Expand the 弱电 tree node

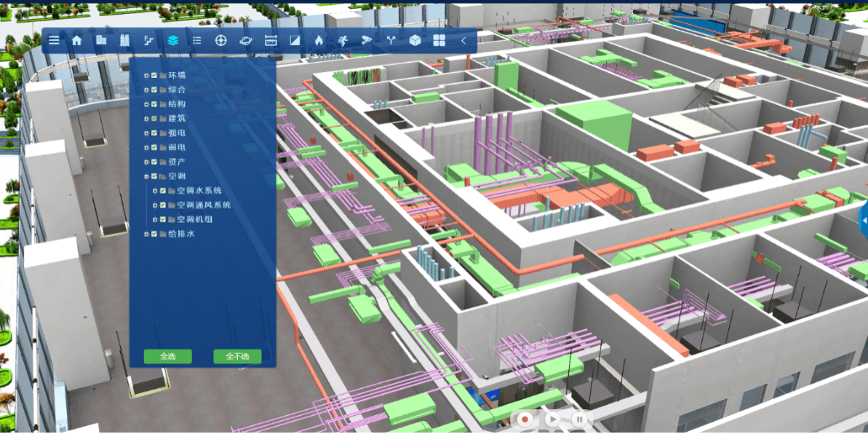pyautogui.click(x=147, y=147)
